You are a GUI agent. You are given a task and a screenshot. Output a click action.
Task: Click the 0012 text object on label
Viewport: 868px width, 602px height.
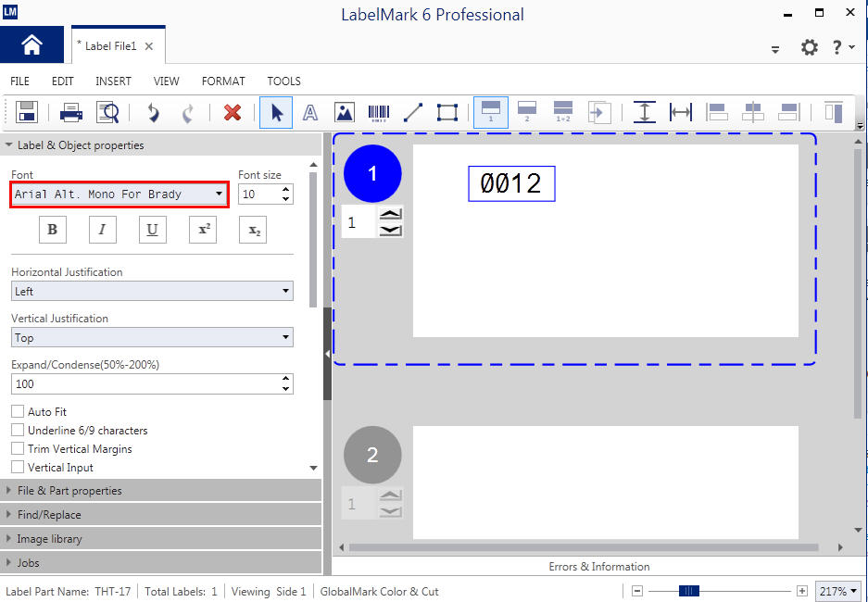[510, 183]
